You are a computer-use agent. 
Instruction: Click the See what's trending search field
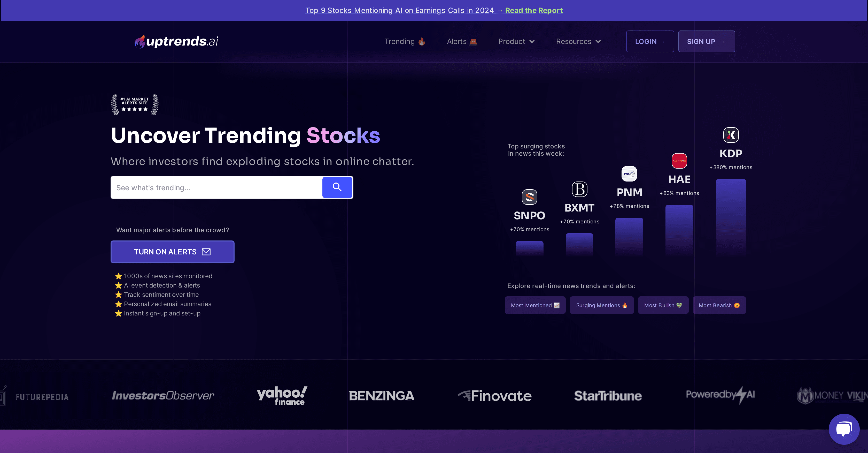click(216, 187)
